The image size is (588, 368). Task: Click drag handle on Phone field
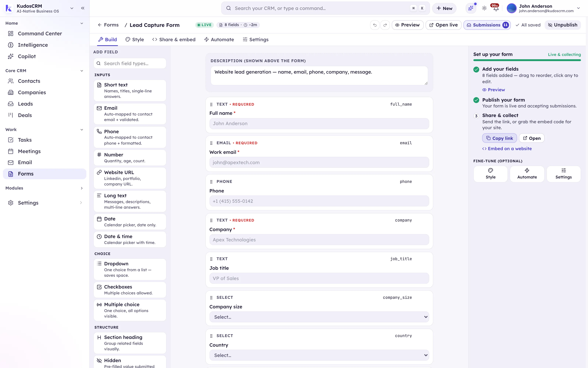pyautogui.click(x=211, y=182)
